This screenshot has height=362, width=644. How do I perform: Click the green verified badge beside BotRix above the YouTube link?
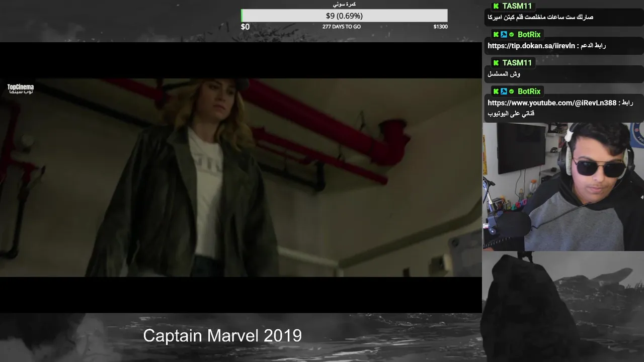(x=511, y=92)
